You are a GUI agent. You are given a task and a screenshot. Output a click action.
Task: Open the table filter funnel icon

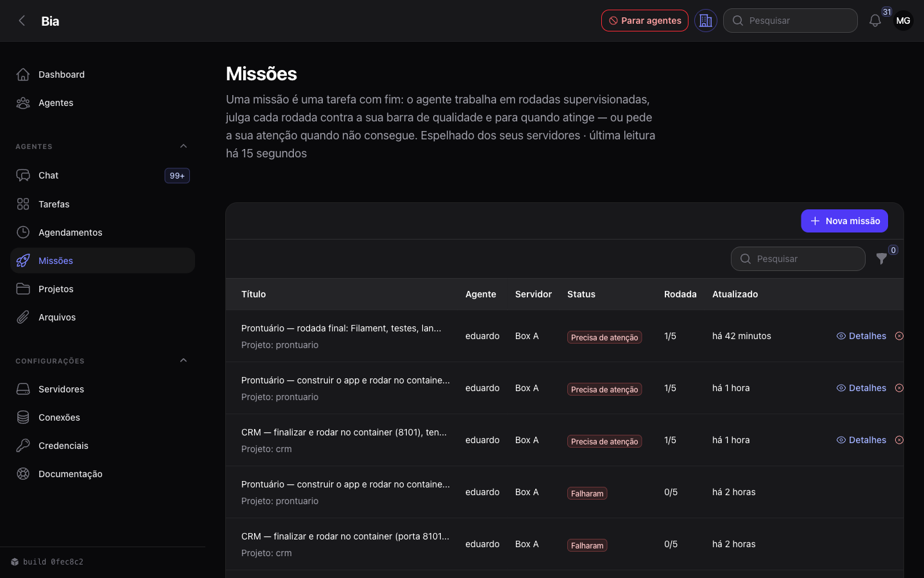(882, 259)
